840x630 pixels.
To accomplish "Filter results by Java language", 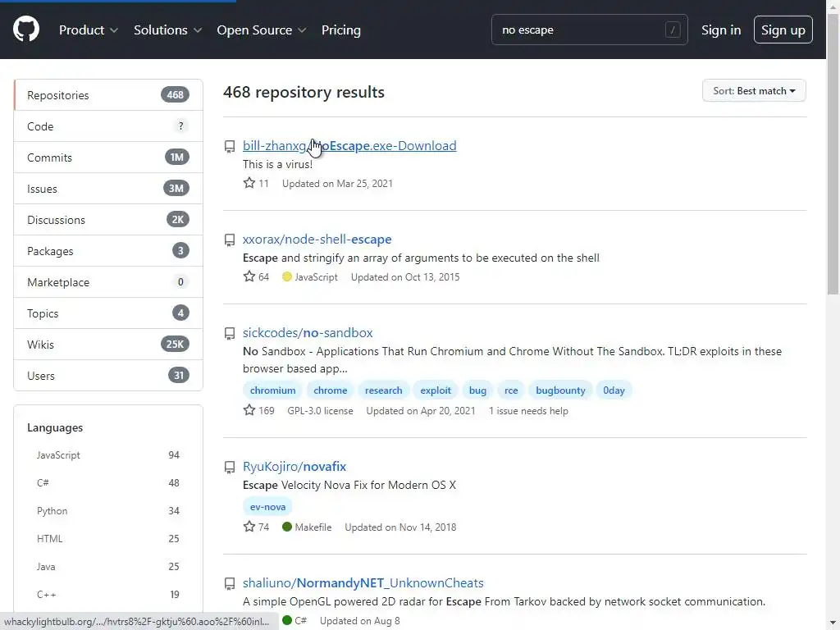I will click(x=108, y=566).
